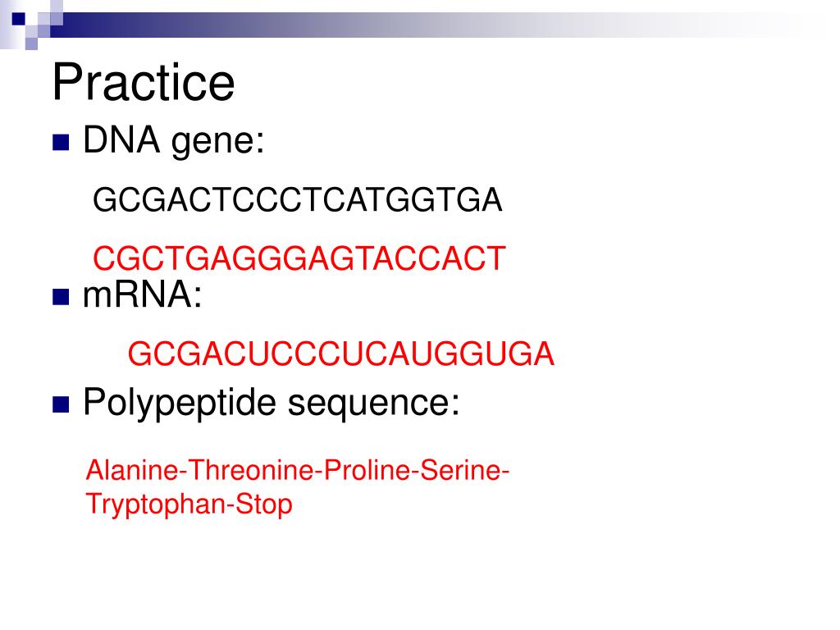
Task: Click the Polypeptide sequence heading
Action: 271,403
